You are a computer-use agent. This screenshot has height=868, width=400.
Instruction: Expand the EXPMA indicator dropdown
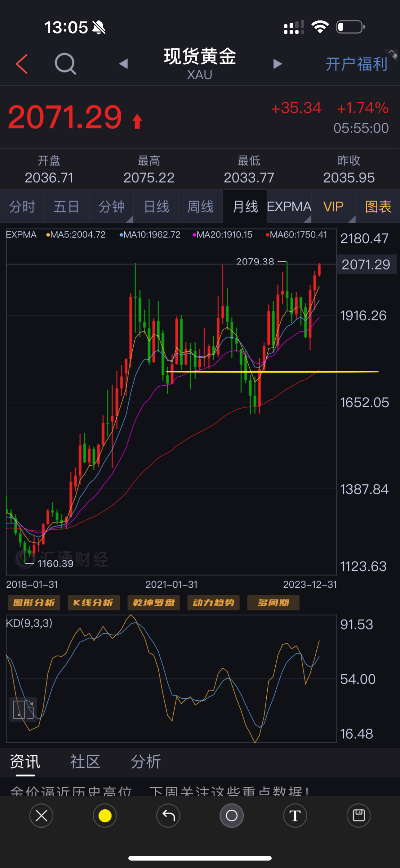(289, 206)
